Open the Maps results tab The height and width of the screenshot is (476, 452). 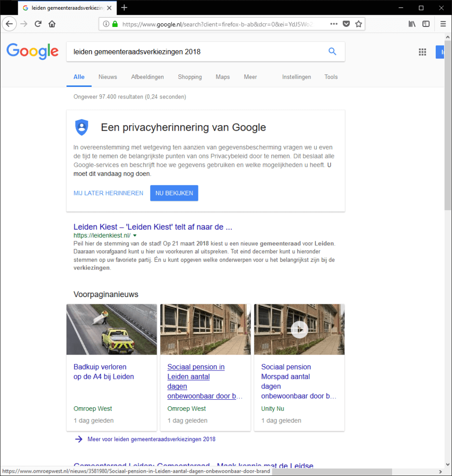pos(223,77)
